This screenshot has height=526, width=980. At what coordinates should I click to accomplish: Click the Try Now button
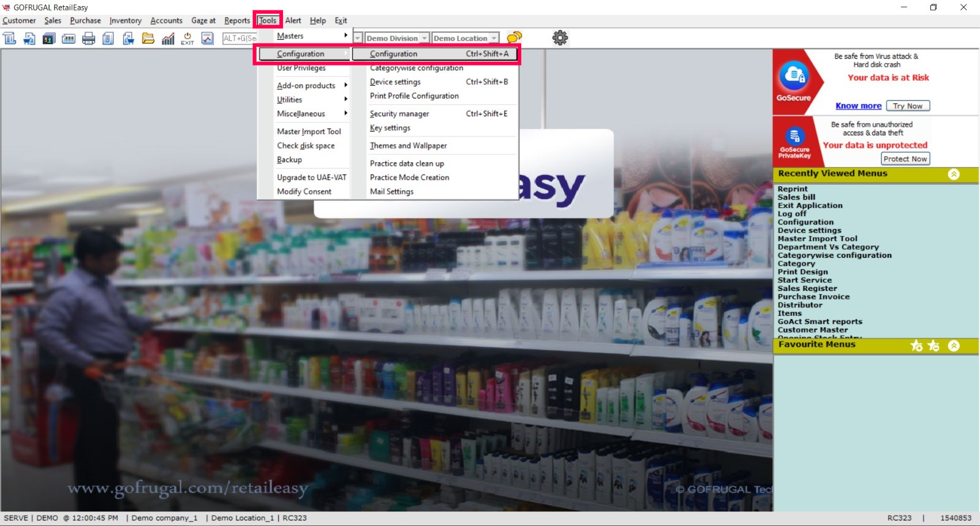click(908, 106)
